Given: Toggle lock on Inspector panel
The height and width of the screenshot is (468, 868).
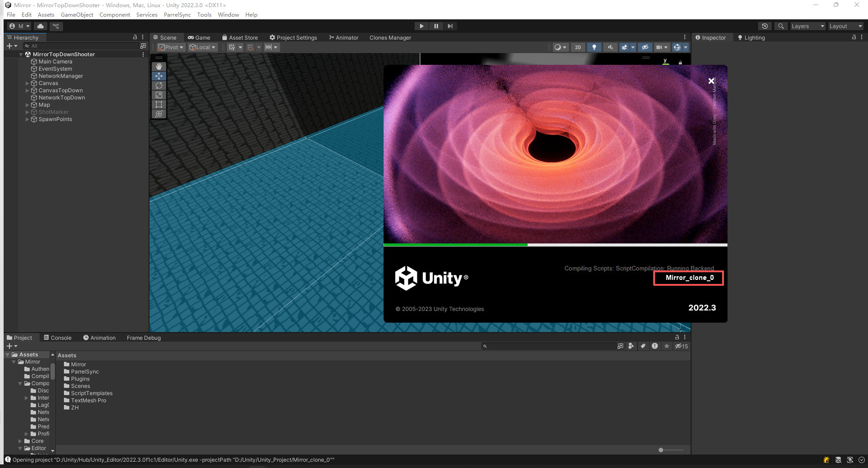Looking at the screenshot, I should click(x=854, y=37).
